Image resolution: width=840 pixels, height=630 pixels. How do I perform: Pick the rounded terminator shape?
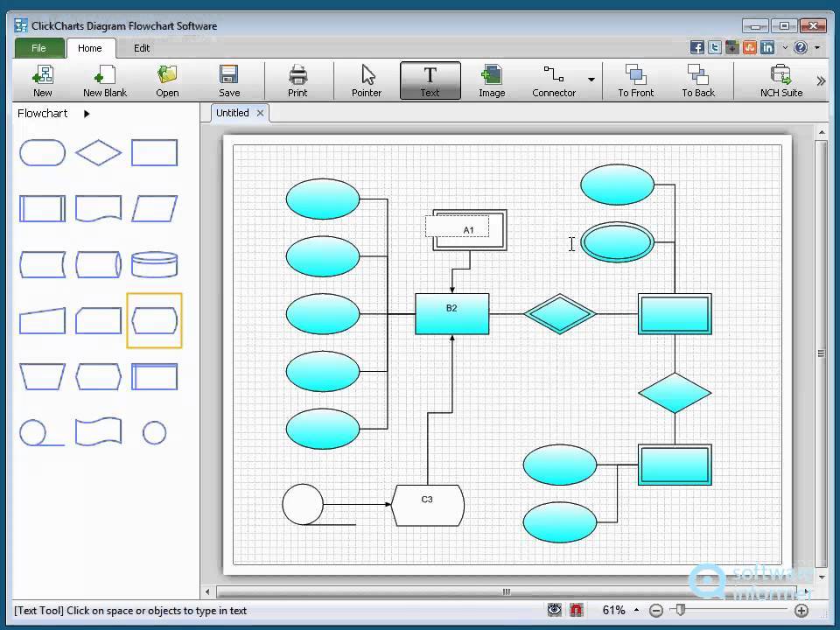click(x=42, y=152)
